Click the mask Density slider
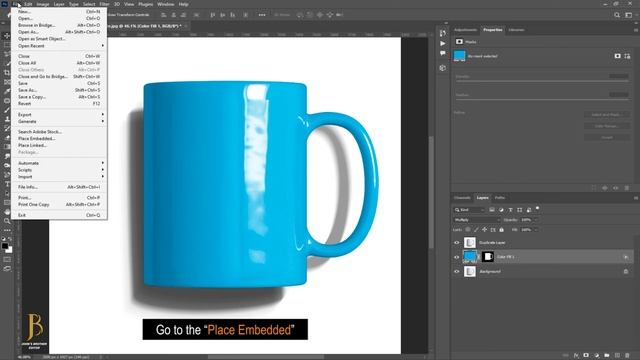Viewport: 640px width, 360px height. [542, 81]
